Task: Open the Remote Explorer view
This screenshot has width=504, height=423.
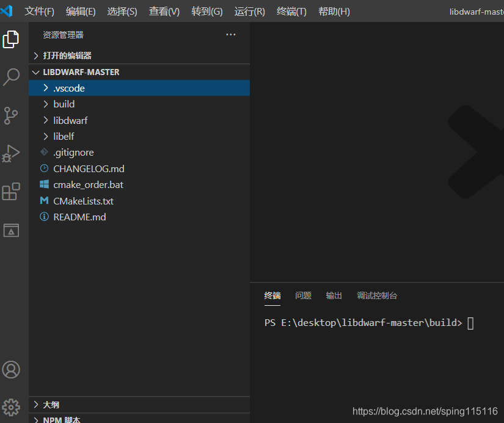Action: click(x=10, y=230)
